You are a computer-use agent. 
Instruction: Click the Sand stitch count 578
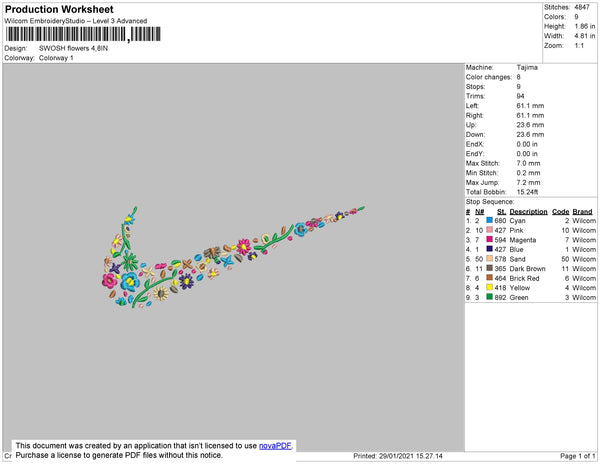point(500,259)
